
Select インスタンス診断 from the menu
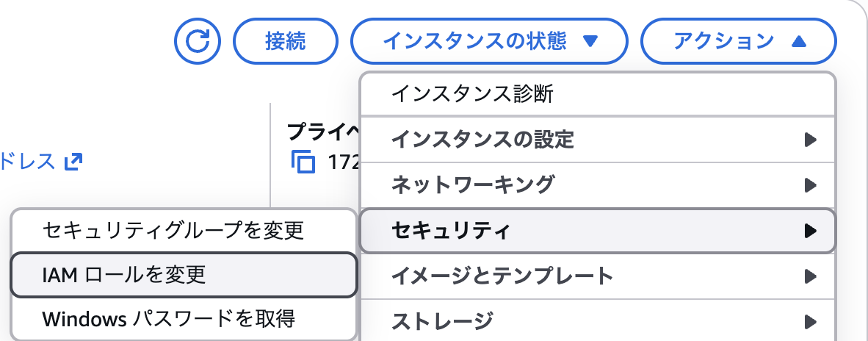(x=472, y=94)
